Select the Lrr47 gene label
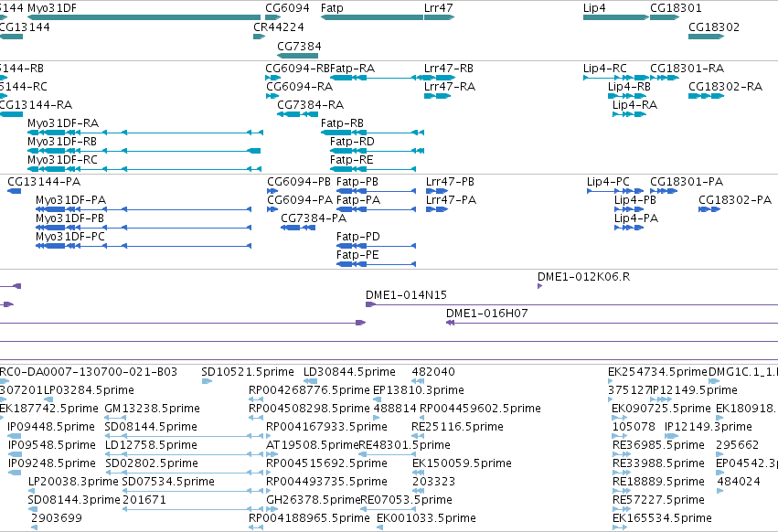The image size is (778, 532). coord(439,8)
